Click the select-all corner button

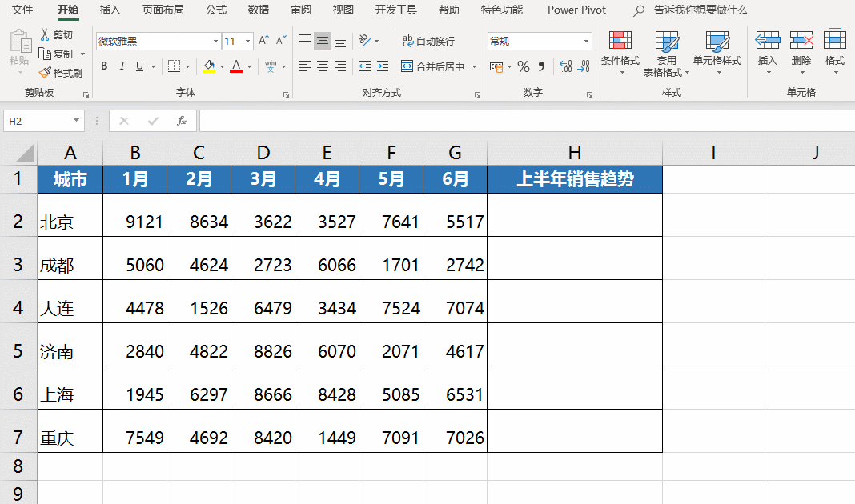pyautogui.click(x=25, y=153)
